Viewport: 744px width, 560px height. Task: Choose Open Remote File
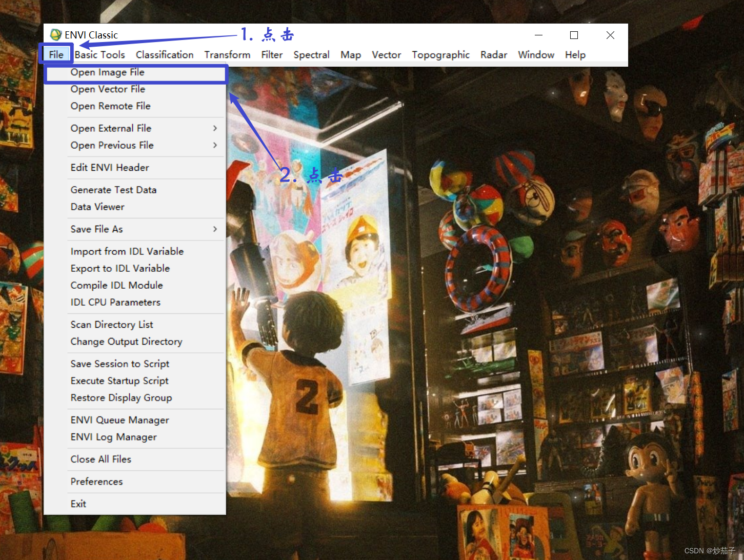135,106
